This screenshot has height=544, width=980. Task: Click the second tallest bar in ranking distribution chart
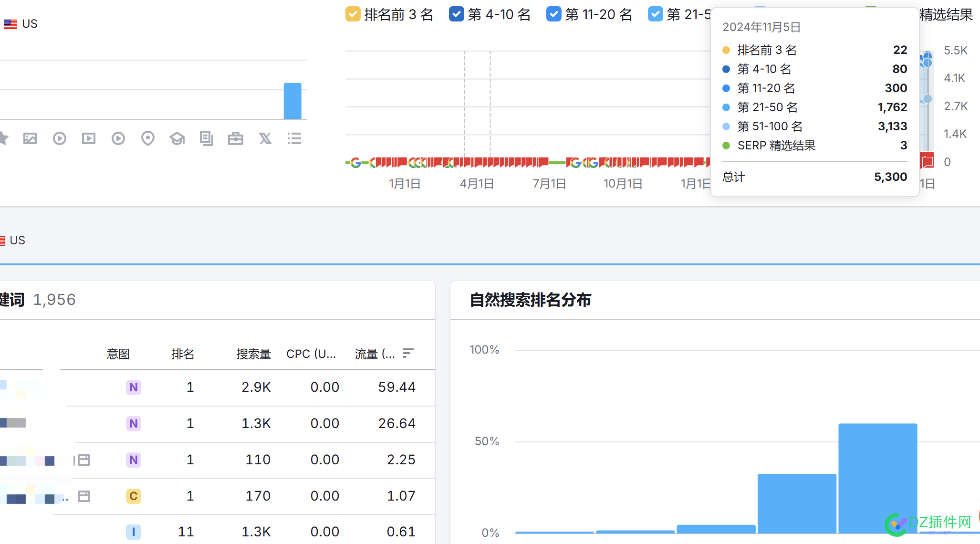[x=797, y=503]
